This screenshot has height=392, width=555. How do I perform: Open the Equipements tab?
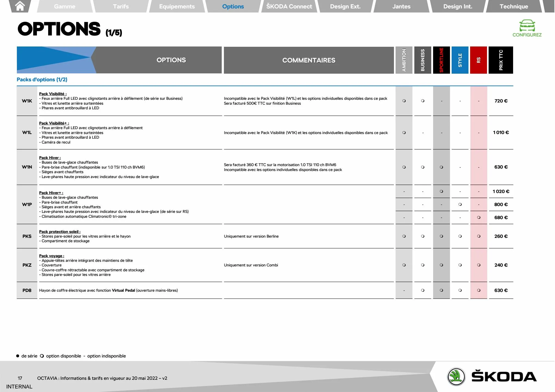[x=177, y=6]
